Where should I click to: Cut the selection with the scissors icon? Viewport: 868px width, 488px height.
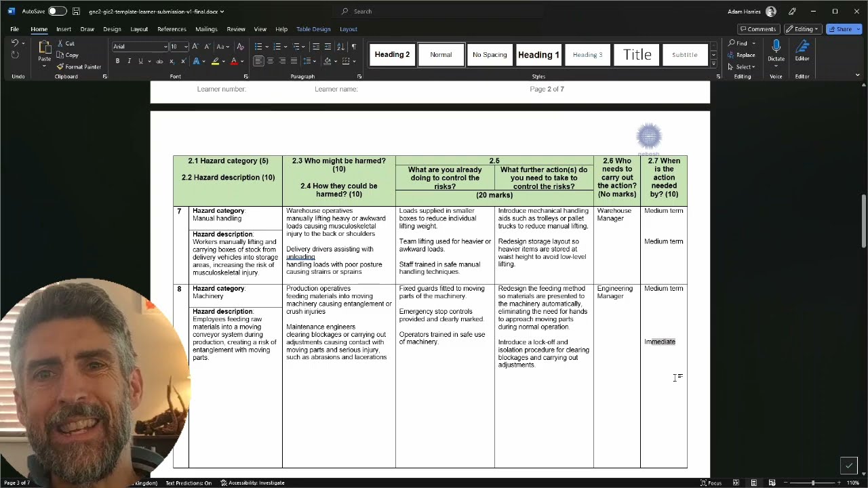coord(60,43)
